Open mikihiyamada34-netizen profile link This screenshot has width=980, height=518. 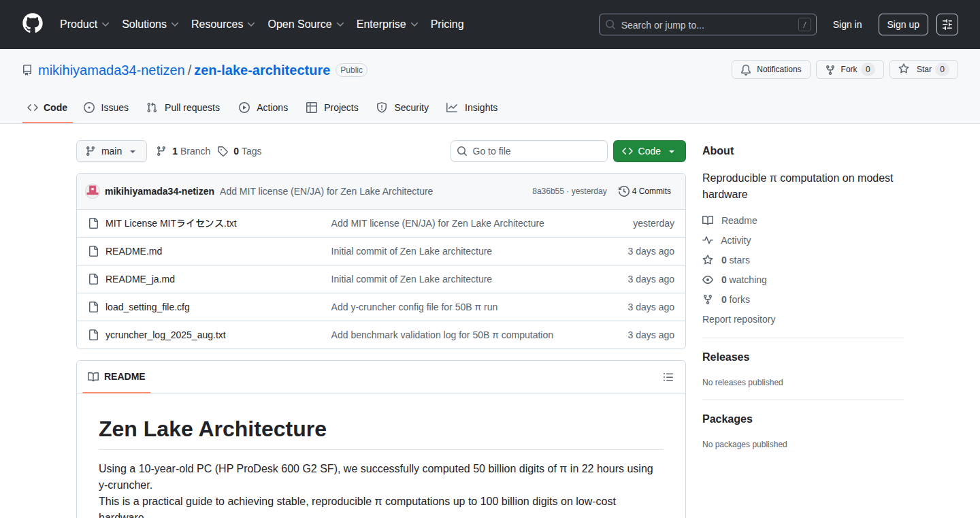(112, 70)
